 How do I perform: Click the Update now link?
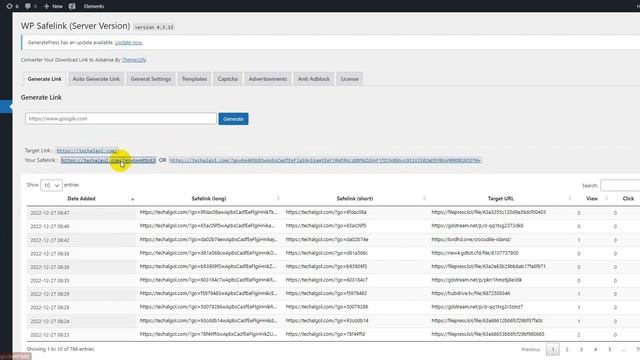129,42
